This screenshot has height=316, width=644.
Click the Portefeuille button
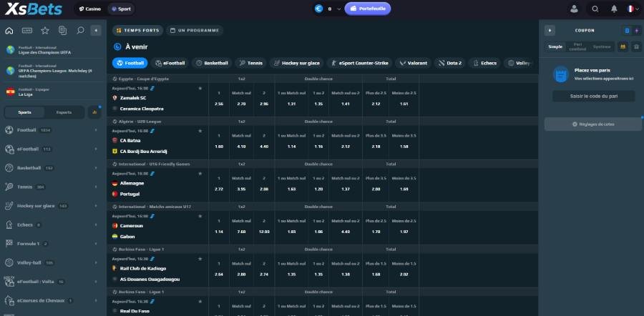[368, 9]
